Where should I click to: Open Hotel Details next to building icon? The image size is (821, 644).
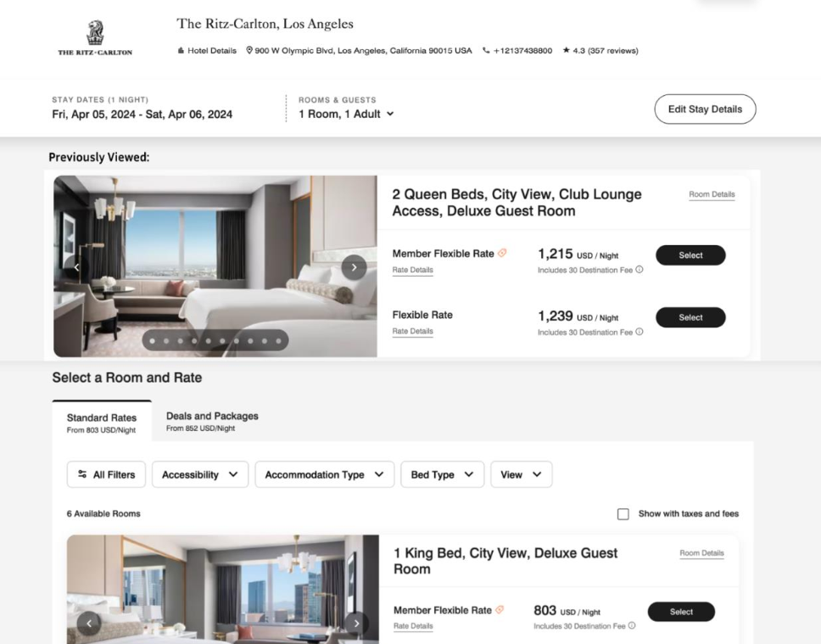pyautogui.click(x=207, y=50)
